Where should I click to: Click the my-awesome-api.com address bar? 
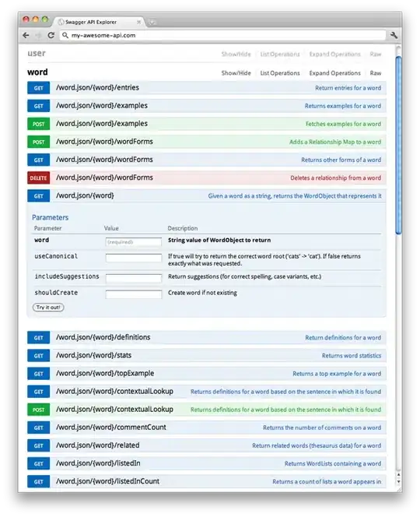(x=222, y=35)
